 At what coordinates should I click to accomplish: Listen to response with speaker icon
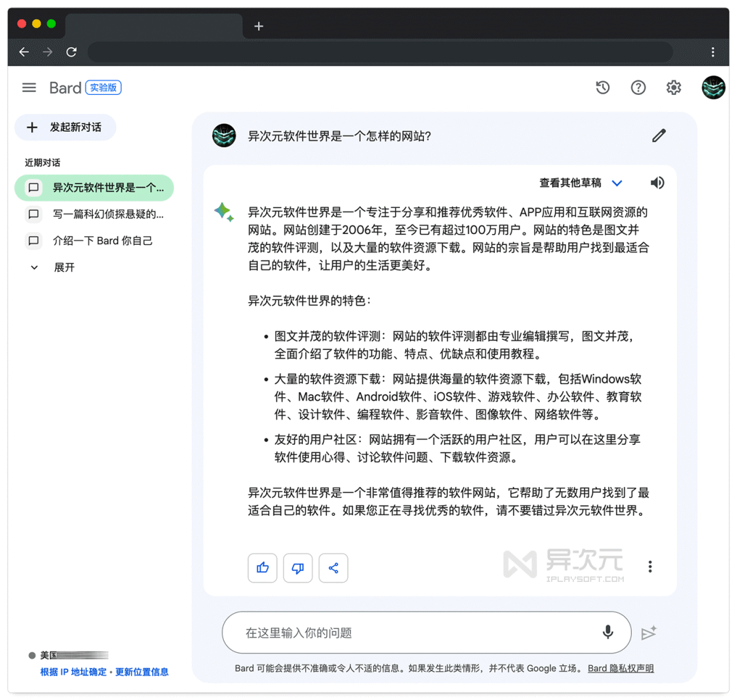pos(657,183)
